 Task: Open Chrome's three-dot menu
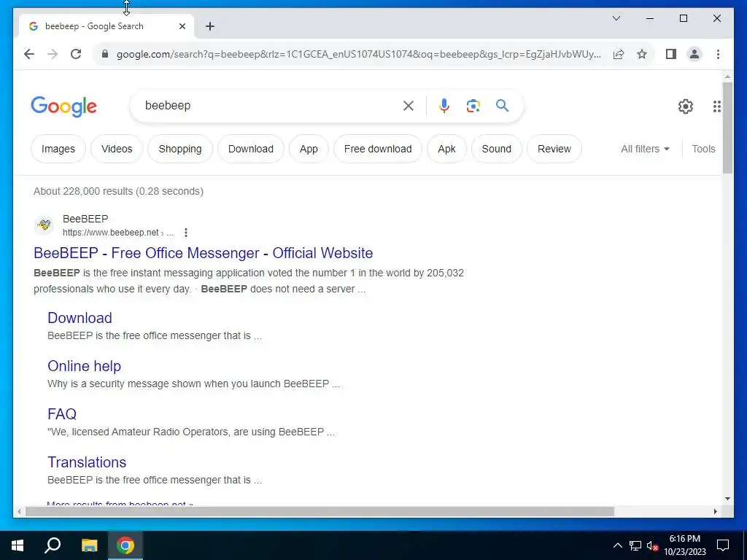[718, 54]
